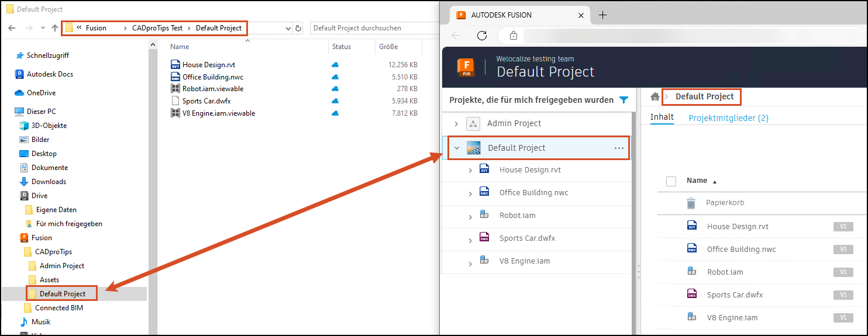Click Fusion in the address breadcrumb
Screen dimensions: 868x336
click(x=96, y=28)
